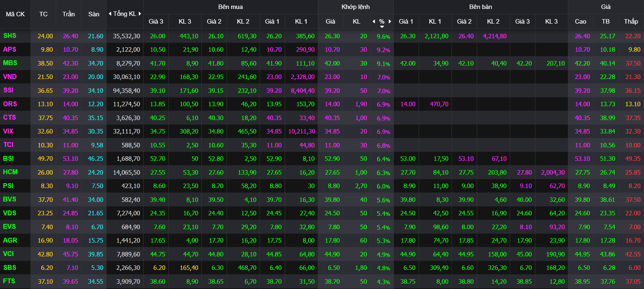The image size is (644, 289).
Task: Open the VIX stock ticker
Action: [x=9, y=131]
